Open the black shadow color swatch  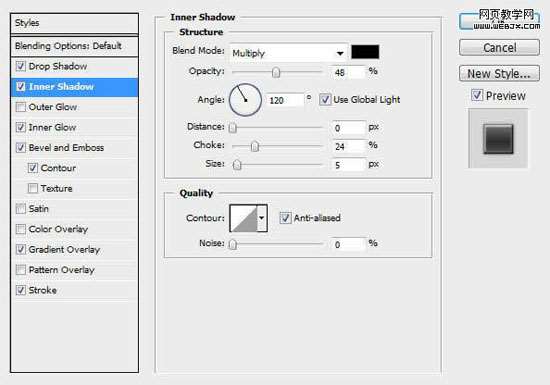pos(365,52)
